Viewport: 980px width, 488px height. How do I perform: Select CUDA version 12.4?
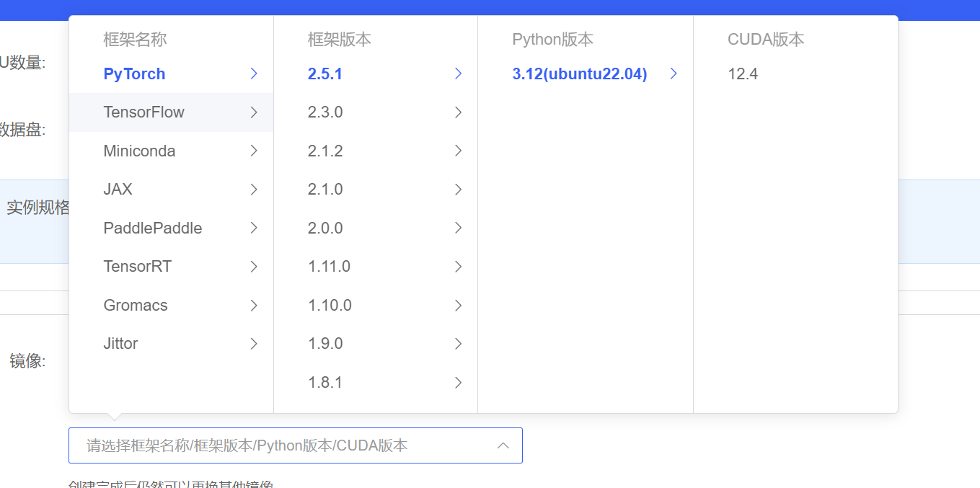742,73
